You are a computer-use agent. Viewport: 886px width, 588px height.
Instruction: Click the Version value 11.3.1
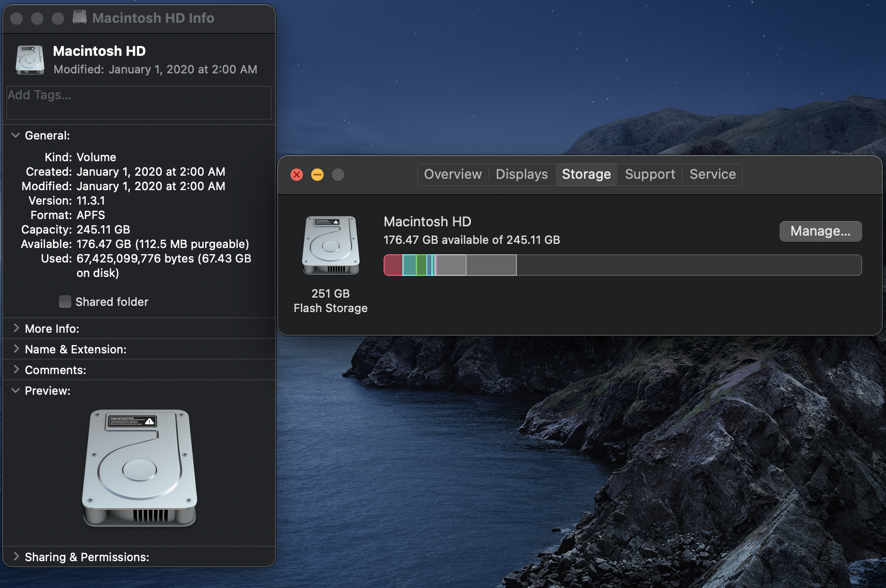[90, 200]
